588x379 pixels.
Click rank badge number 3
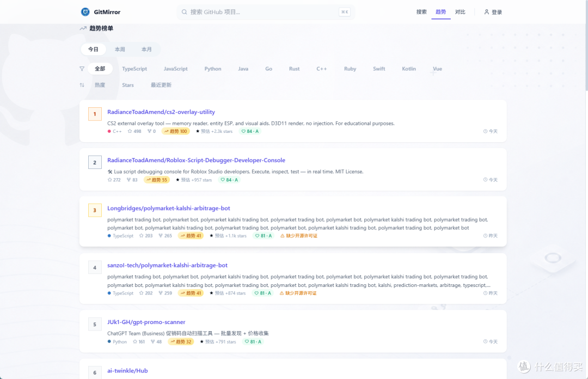coord(95,211)
